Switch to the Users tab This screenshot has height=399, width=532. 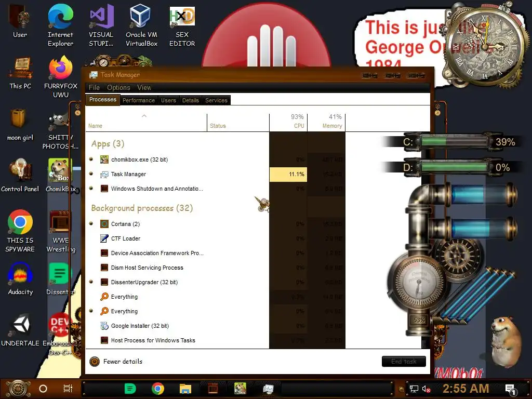pyautogui.click(x=168, y=100)
